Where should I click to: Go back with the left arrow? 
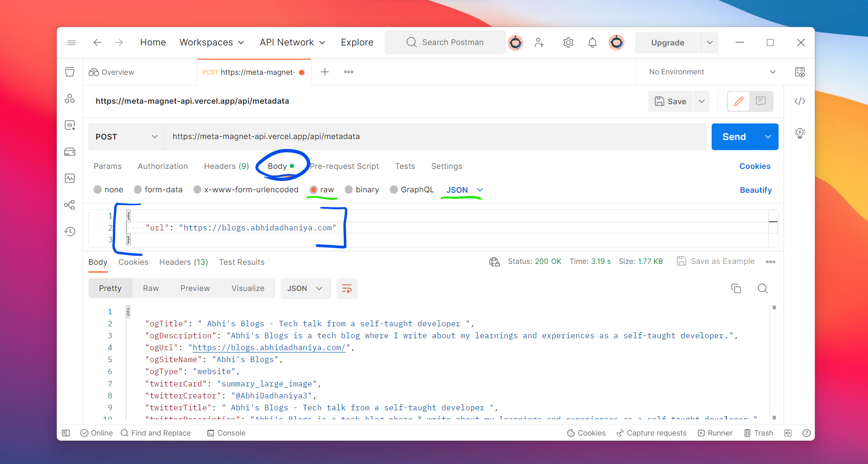97,43
